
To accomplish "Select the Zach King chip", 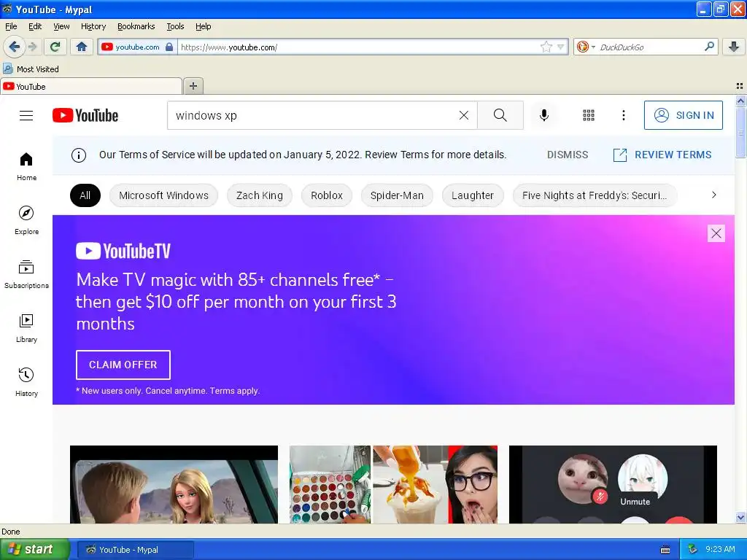I will (x=260, y=195).
